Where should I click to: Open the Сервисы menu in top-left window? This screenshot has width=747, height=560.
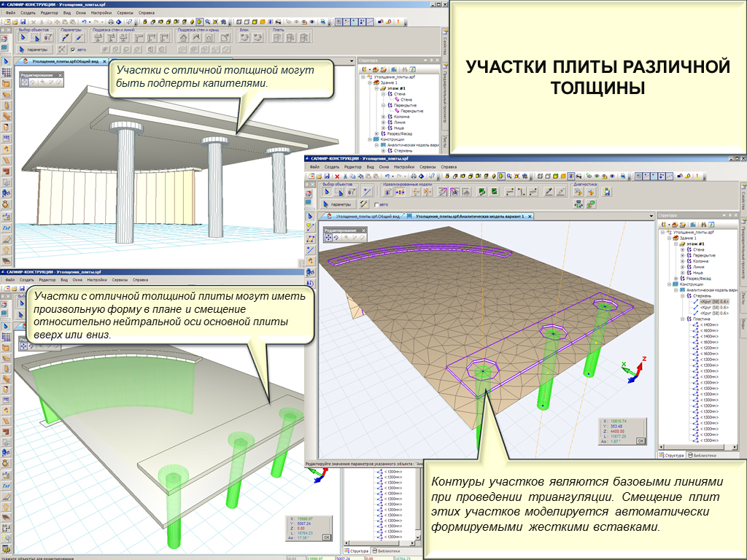[125, 13]
